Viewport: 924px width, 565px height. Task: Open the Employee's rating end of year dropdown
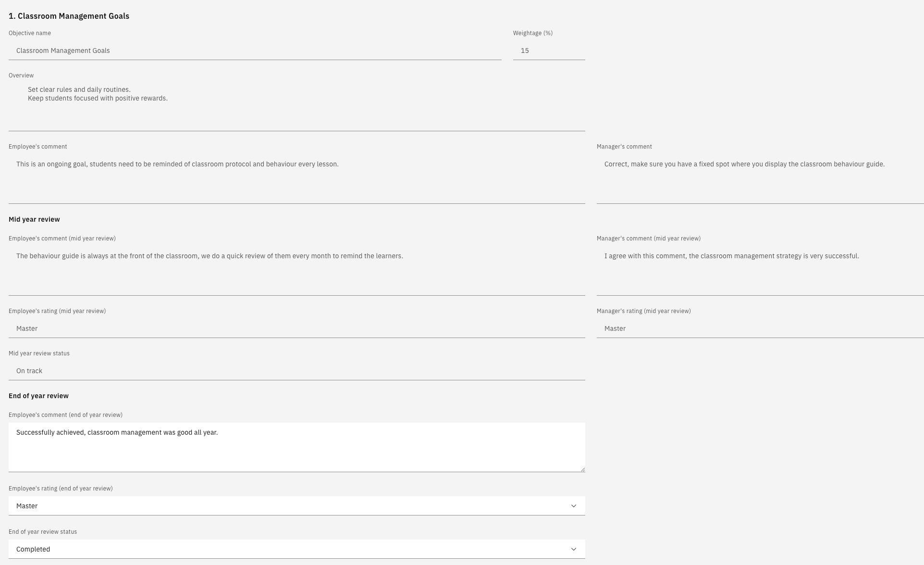(x=296, y=506)
